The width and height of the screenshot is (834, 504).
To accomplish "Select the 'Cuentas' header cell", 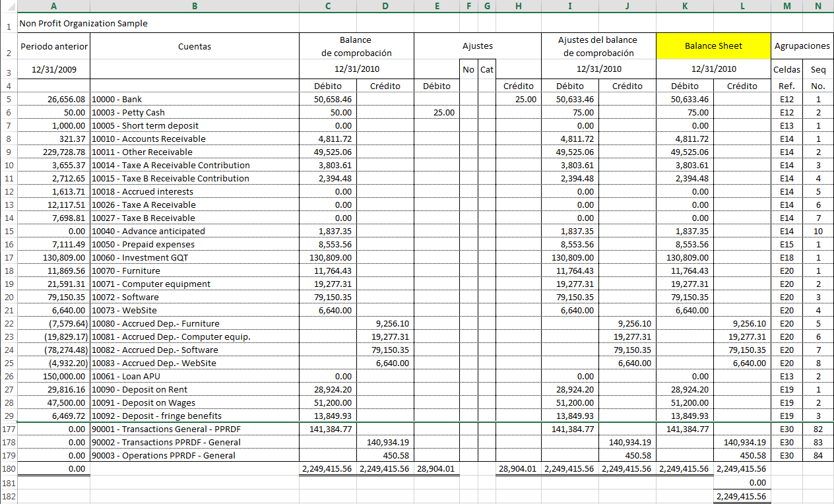I will tap(194, 46).
